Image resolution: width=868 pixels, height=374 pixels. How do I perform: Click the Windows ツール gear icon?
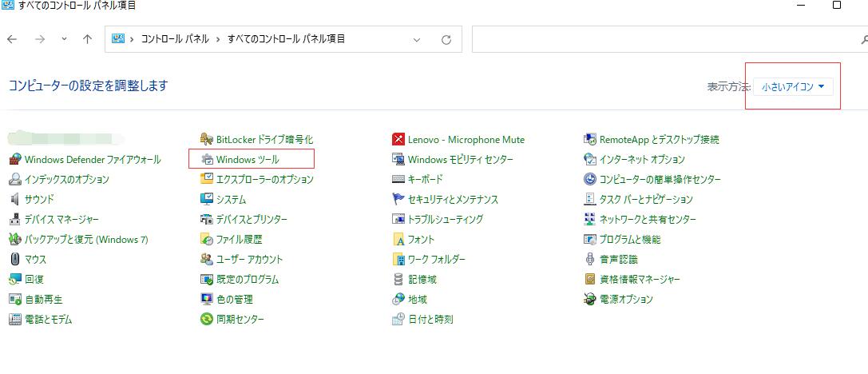coord(207,159)
